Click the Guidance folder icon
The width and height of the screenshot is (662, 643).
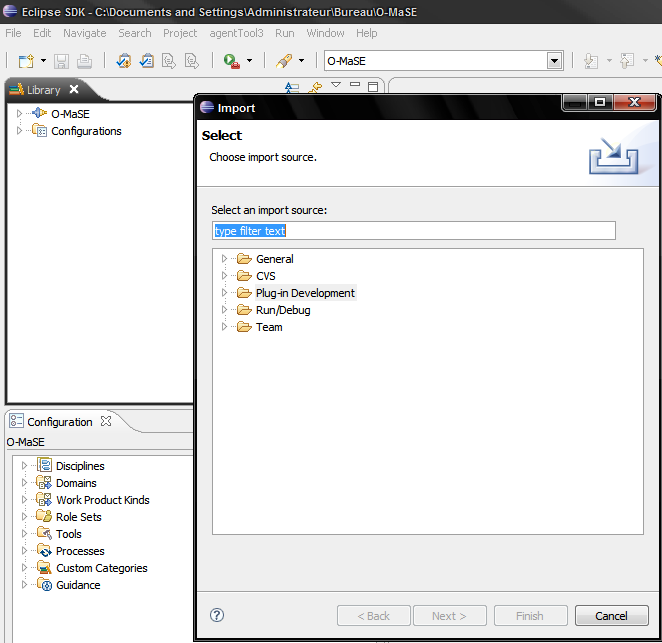(x=44, y=584)
